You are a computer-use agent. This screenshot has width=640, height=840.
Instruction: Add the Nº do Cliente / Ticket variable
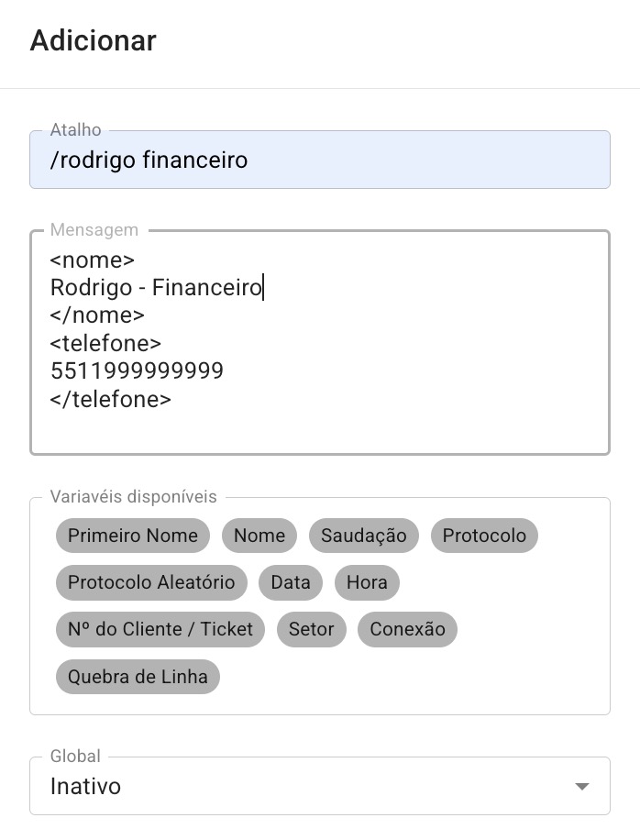[160, 629]
